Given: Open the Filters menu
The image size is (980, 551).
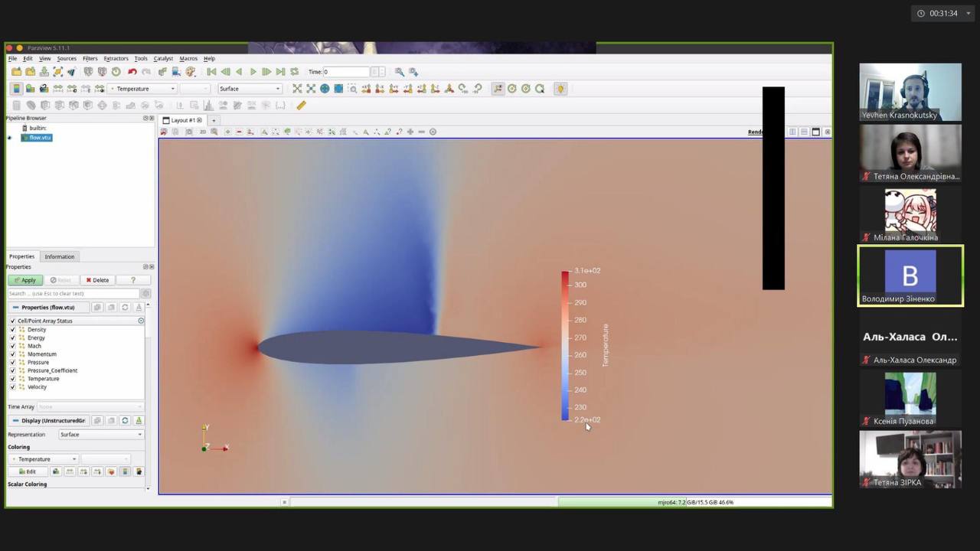Looking at the screenshot, I should pos(90,58).
